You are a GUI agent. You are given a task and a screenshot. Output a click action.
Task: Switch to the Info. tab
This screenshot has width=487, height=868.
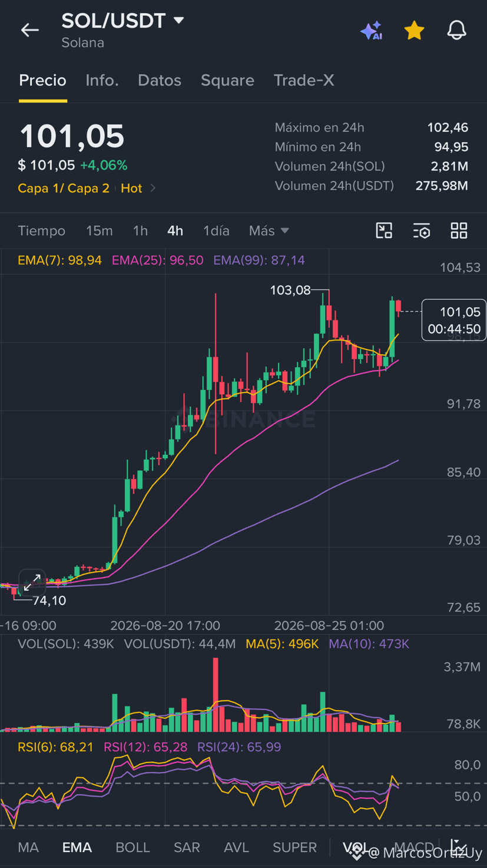point(102,80)
